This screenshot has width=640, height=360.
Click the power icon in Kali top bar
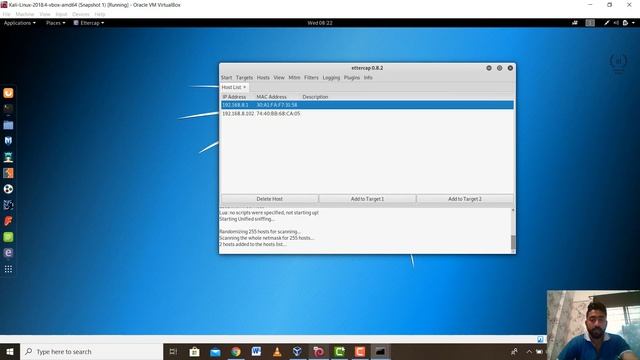(625, 23)
